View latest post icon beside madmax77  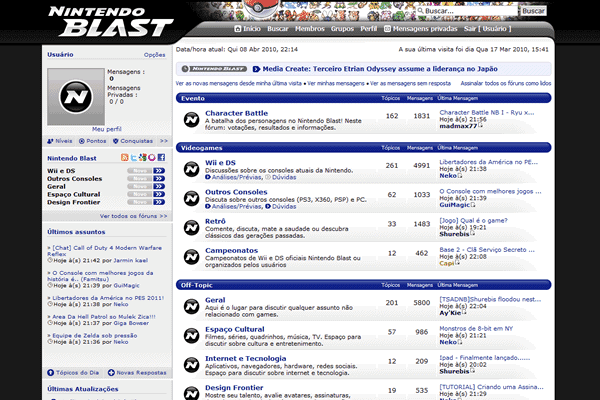481,125
